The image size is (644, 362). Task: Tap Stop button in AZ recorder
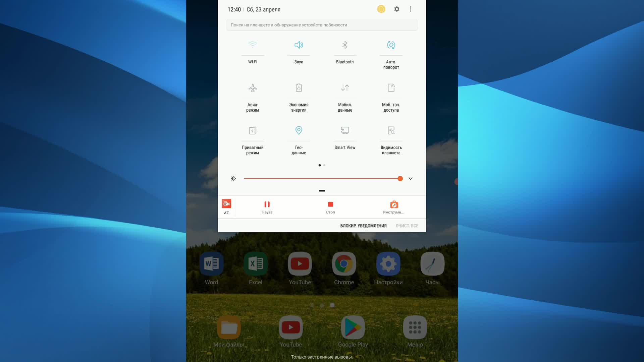tap(330, 206)
